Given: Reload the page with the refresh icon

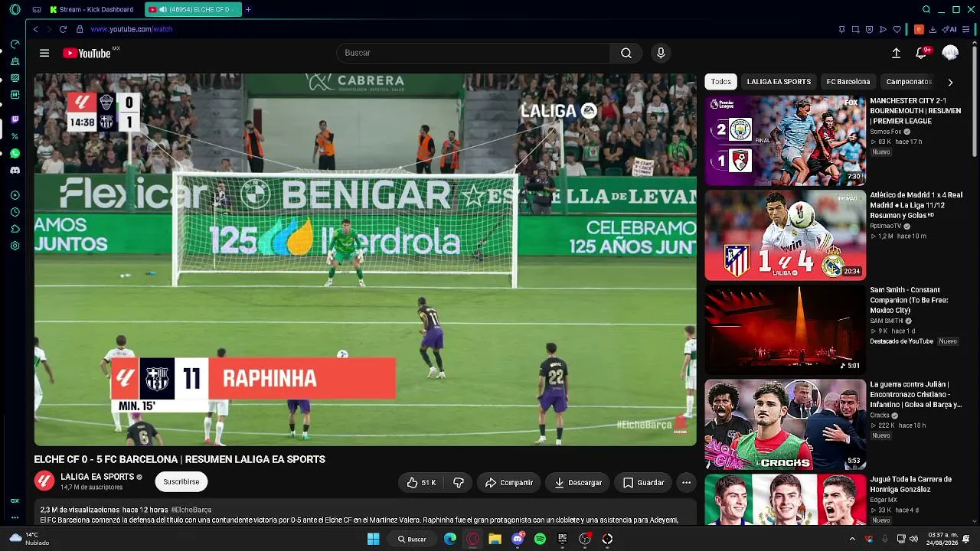Looking at the screenshot, I should tap(63, 29).
